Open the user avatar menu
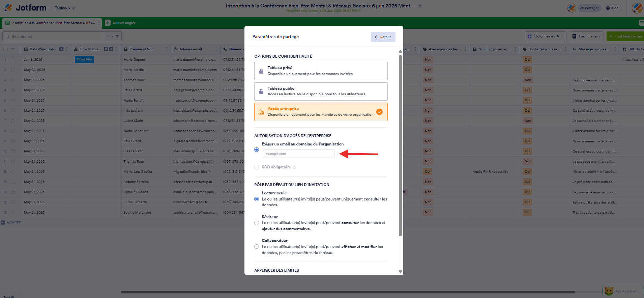Viewport: 644px width, 298px height. click(637, 8)
